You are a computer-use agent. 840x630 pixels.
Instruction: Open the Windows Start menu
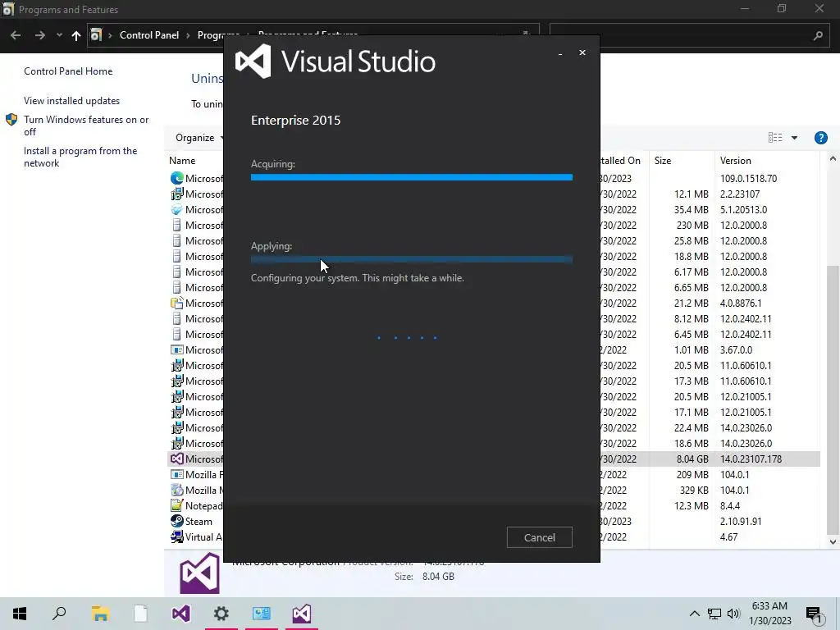click(x=20, y=614)
